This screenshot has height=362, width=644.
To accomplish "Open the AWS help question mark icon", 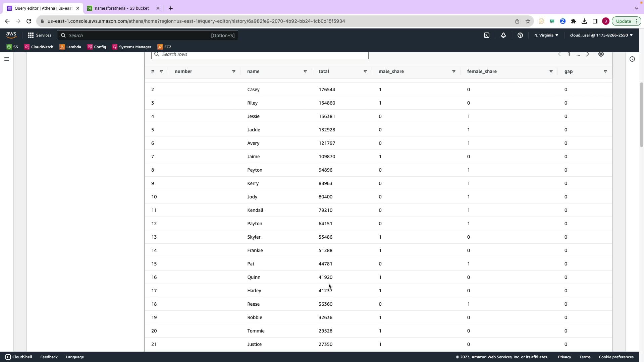I will tap(520, 35).
